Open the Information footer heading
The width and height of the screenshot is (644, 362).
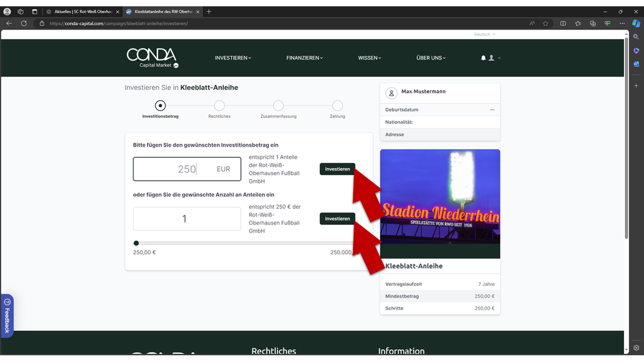401,351
